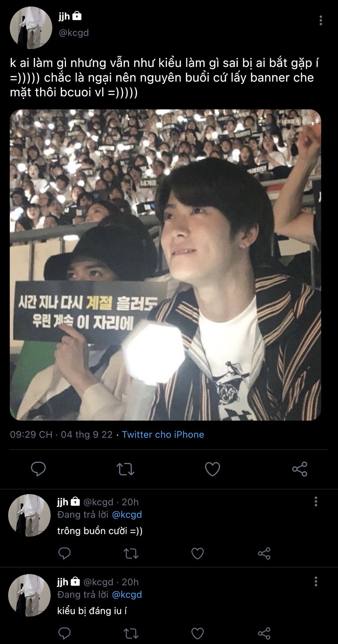Open the concert photo attached to the tweet

click(165, 265)
